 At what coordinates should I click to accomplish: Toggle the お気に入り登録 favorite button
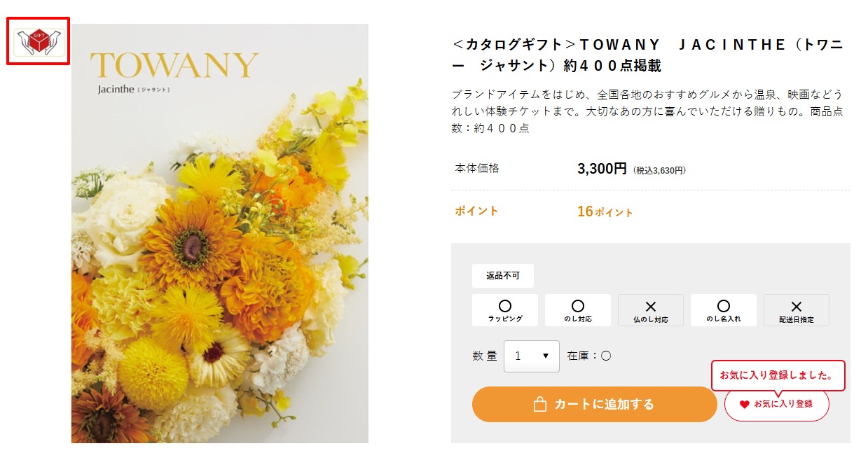point(777,404)
